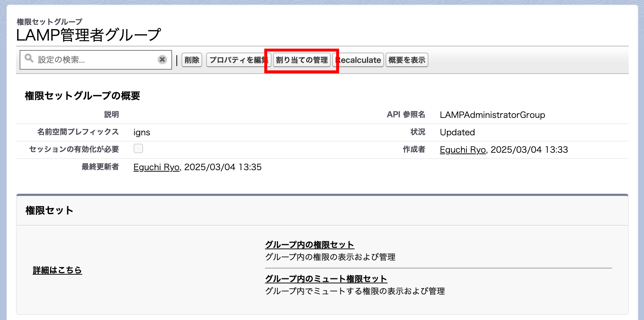Screen dimensions: 644x320
Task: Open the グループ内の権限セット link
Action: pos(309,245)
